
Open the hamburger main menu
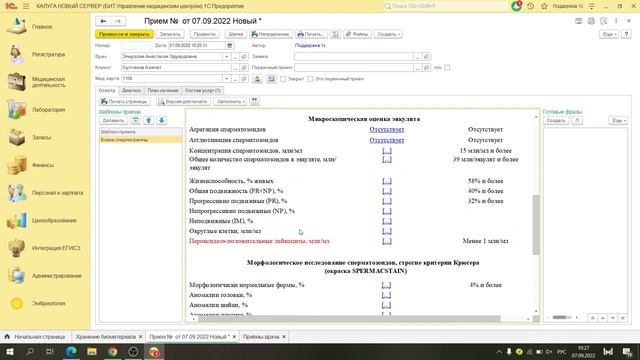[26, 6]
